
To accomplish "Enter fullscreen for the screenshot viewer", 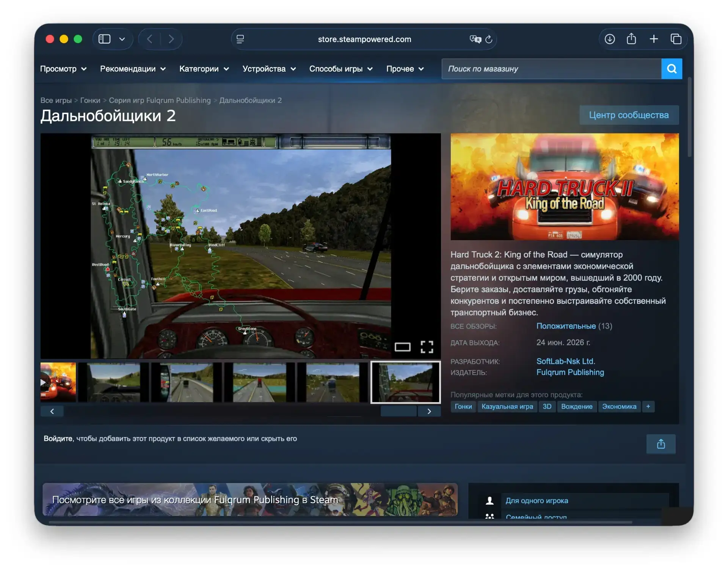I will click(x=427, y=347).
